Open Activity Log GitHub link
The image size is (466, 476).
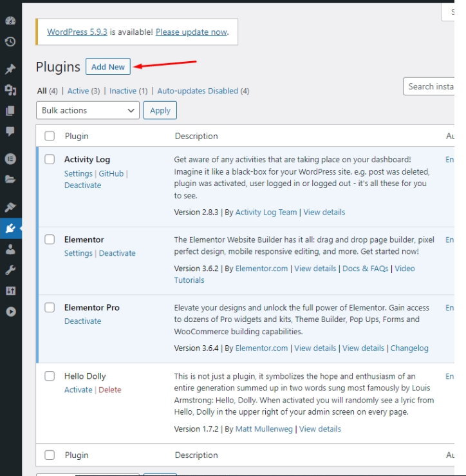[111, 174]
